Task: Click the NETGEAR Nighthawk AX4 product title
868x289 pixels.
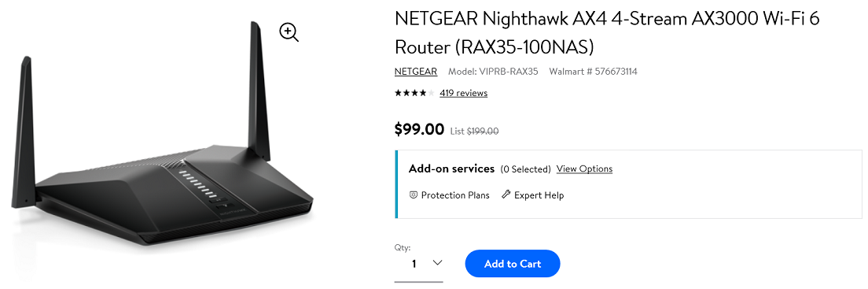Action: pyautogui.click(x=607, y=33)
